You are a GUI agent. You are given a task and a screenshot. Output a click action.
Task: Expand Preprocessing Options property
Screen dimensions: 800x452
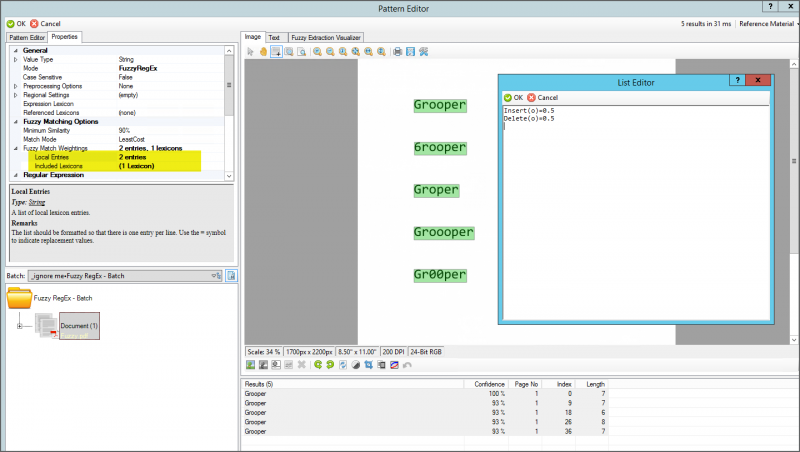[15, 86]
